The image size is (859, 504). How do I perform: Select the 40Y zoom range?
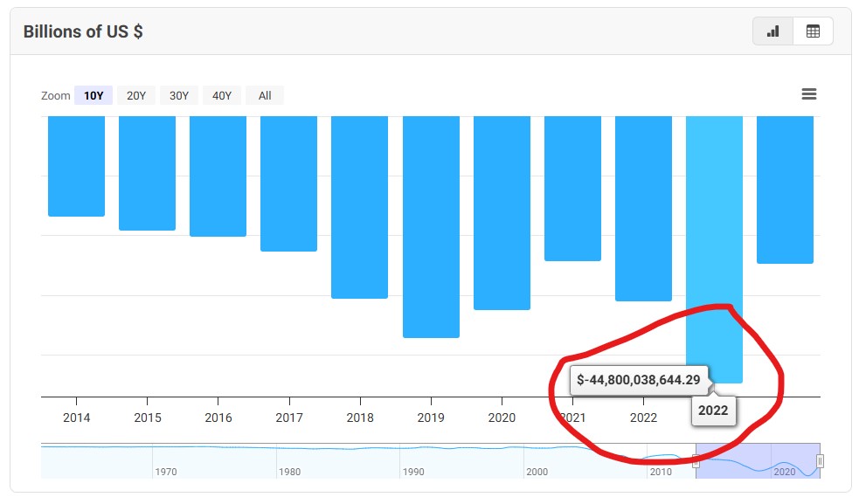tap(222, 96)
